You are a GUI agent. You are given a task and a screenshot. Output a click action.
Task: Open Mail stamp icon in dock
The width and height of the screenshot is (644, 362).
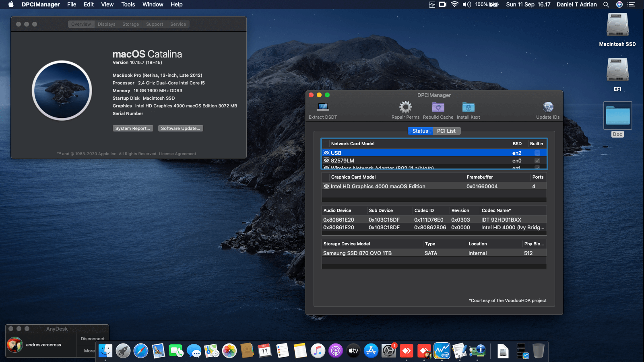click(159, 351)
